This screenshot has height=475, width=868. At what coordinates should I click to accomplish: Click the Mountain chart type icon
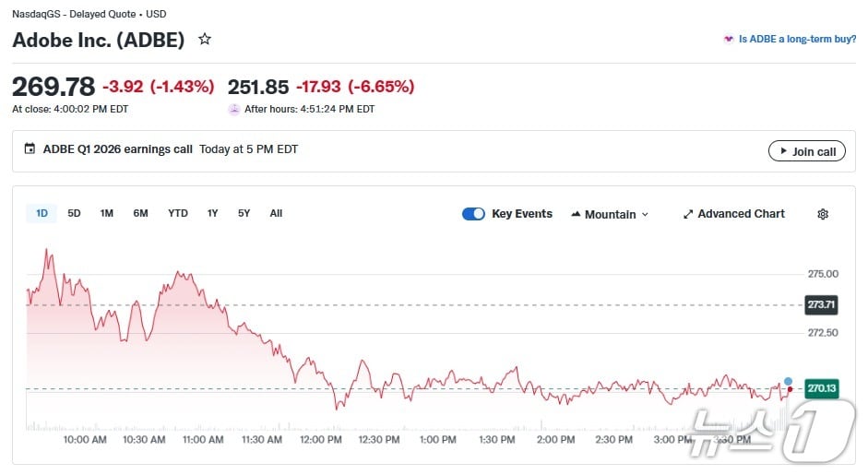(577, 214)
